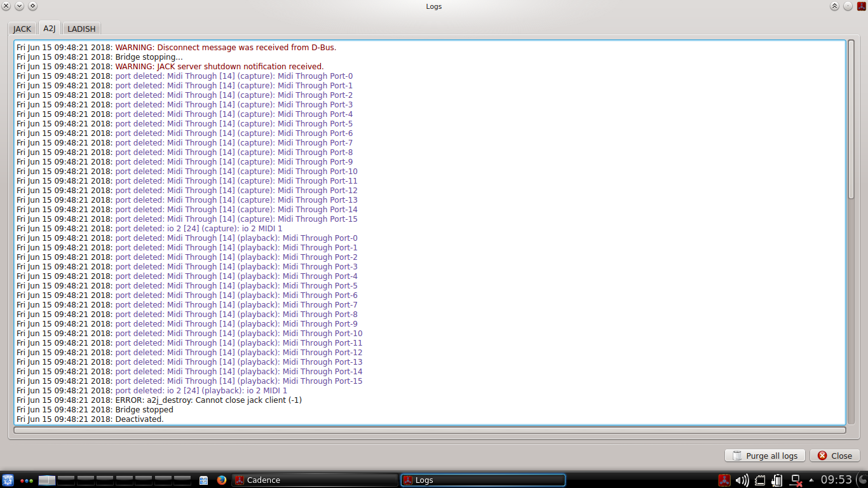Click the disconnected network tray icon

(796, 480)
